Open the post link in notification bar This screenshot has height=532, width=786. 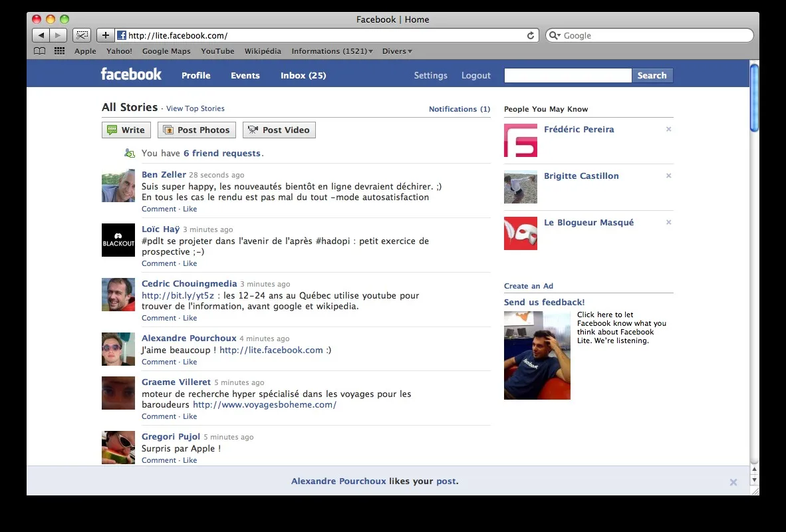(446, 481)
